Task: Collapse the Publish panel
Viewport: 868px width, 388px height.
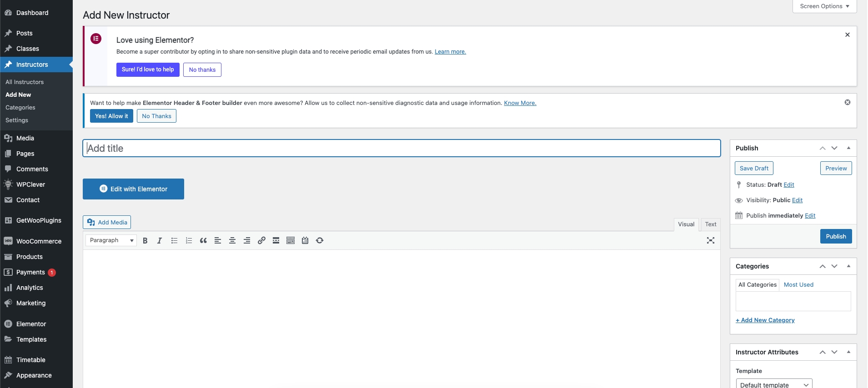Action: click(848, 148)
